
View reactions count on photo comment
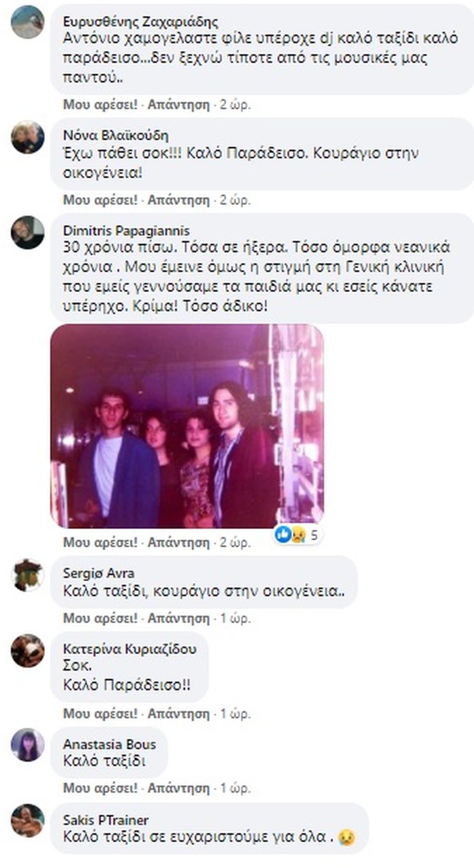(298, 535)
